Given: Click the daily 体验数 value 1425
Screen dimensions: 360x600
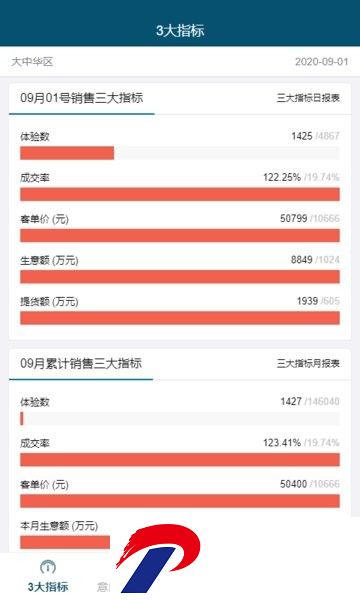Looking at the screenshot, I should (302, 136).
